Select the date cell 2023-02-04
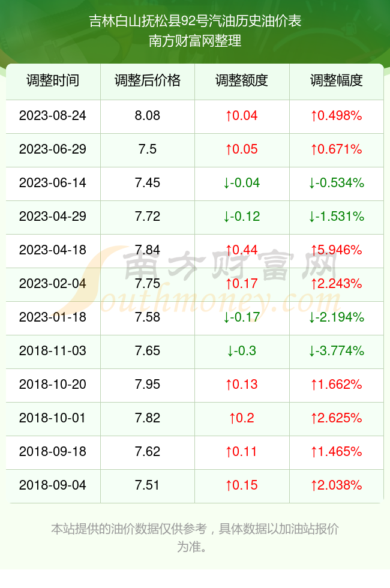 click(x=53, y=283)
